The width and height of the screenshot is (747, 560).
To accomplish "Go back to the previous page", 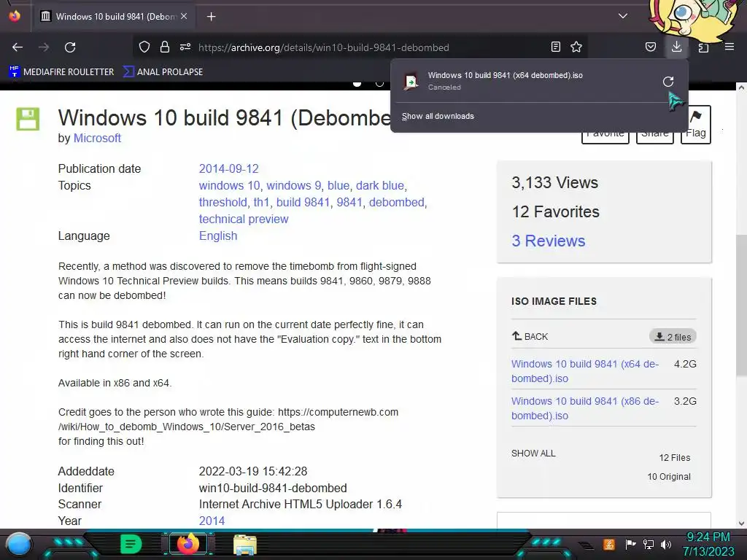I will (18, 47).
